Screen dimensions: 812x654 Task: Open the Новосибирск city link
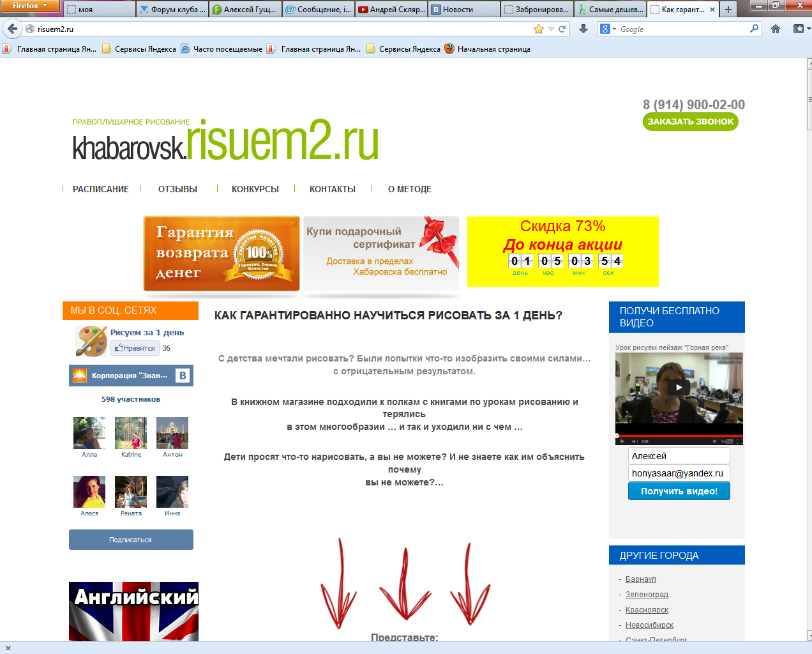(x=649, y=625)
